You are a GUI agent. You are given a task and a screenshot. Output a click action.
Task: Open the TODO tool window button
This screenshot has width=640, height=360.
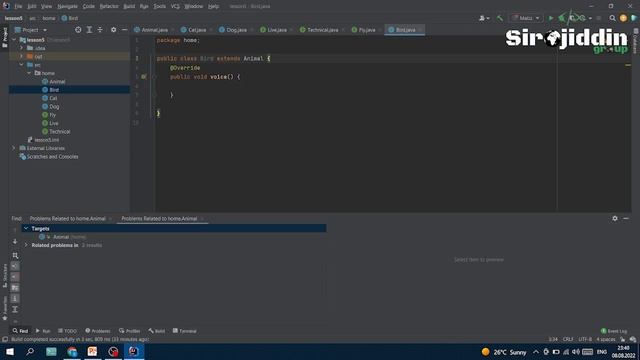pyautogui.click(x=67, y=331)
